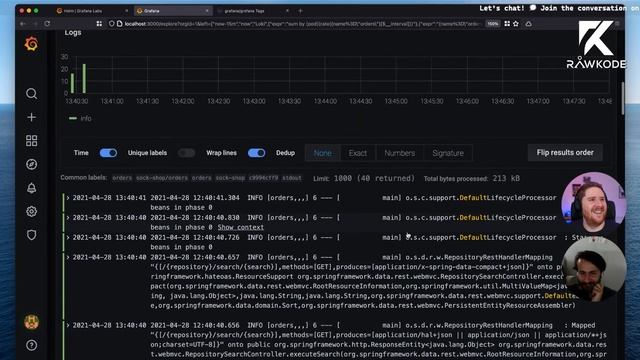The height and width of the screenshot is (360, 640).
Task: Open the grid icon left of the address bar
Action: point(99,24)
